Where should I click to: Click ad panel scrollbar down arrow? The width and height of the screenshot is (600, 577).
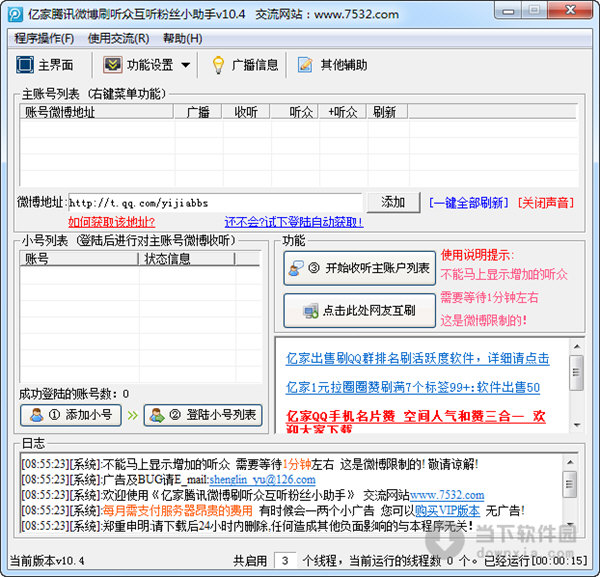(577, 425)
